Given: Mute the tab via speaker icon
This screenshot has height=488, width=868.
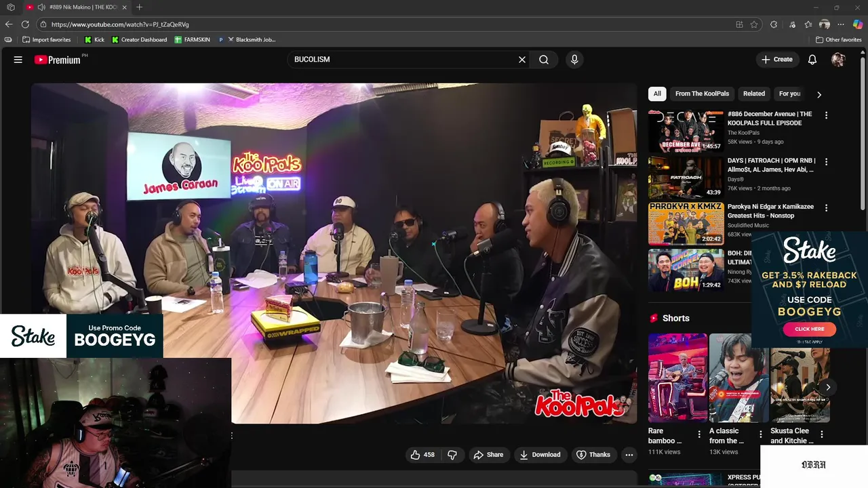Looking at the screenshot, I should click(41, 7).
